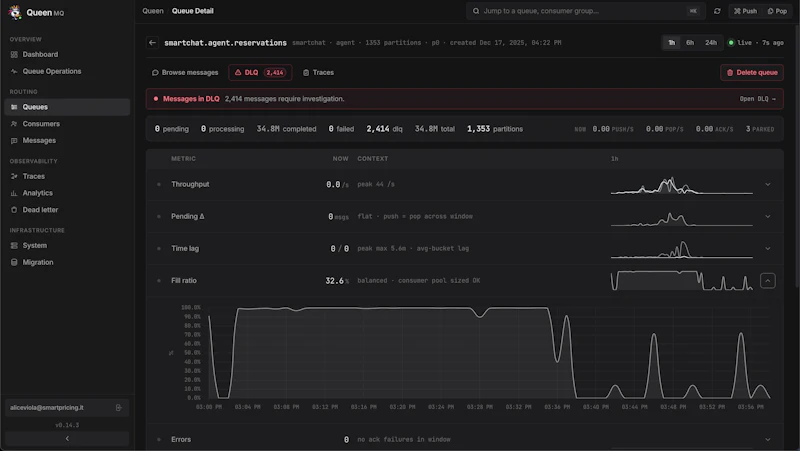Screen dimensions: 800x451
Task: Click the 0 pending stat
Action: click(171, 129)
